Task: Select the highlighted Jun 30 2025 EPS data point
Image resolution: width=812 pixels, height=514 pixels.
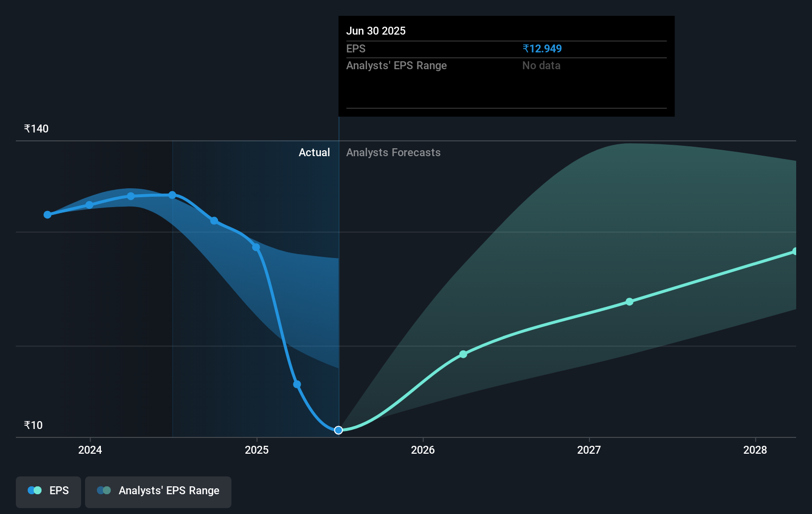Action: pyautogui.click(x=338, y=430)
